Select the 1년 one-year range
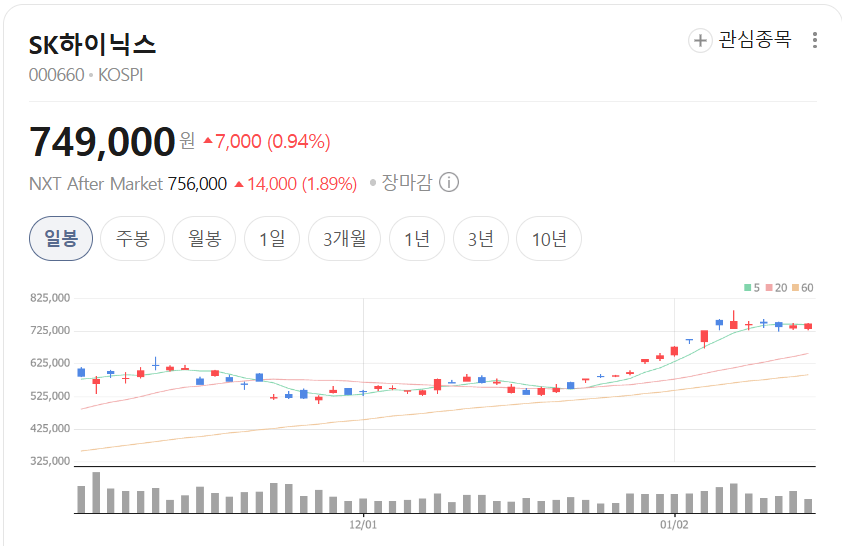 [x=417, y=238]
